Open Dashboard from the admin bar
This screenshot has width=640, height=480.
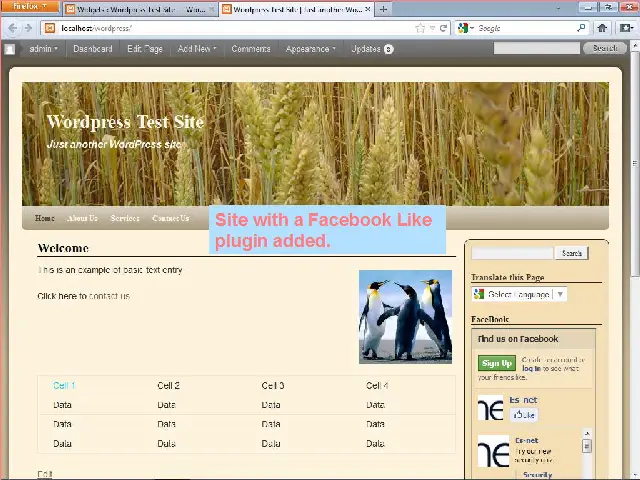pos(93,49)
